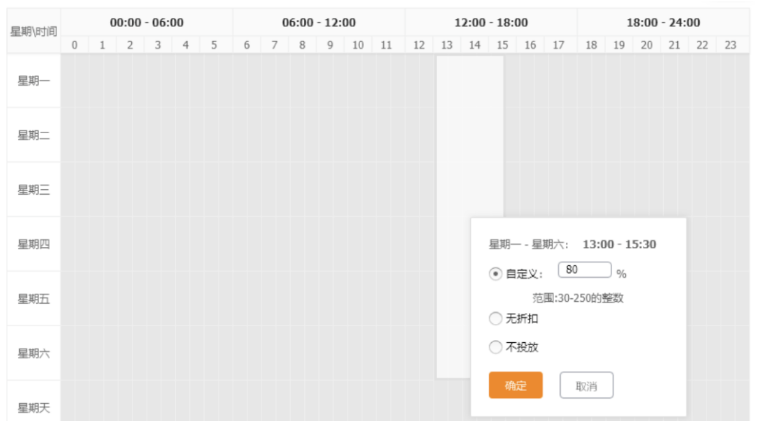Select the 12:00 - 18:00 time range header

coord(491,22)
